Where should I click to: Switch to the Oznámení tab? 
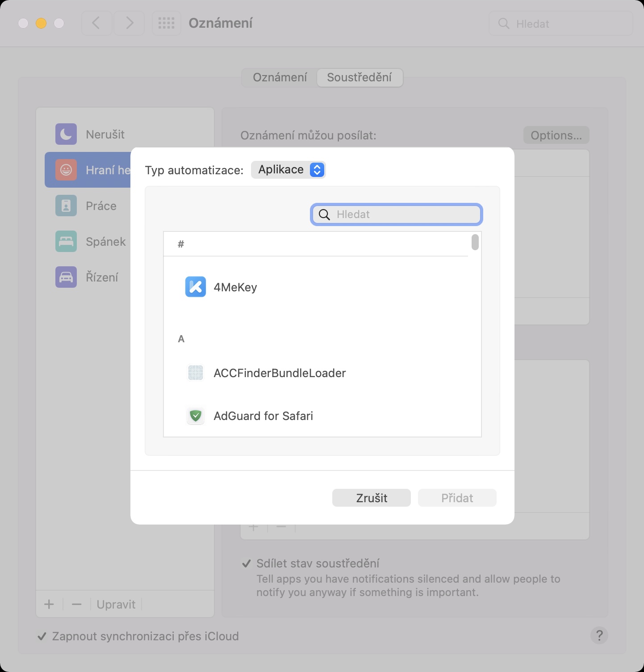[x=280, y=77]
